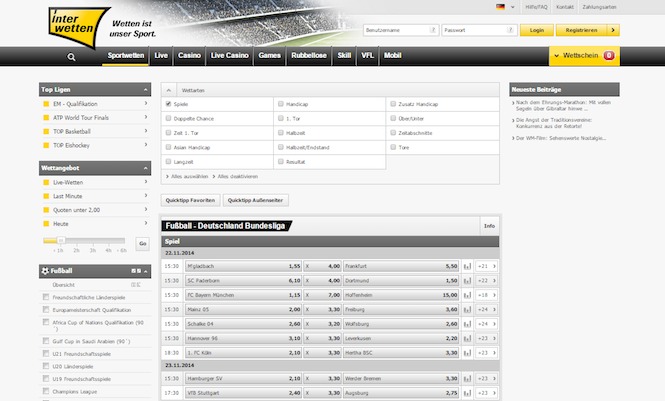Click the Benutzername input field
This screenshot has width=665, height=401.
coord(400,30)
